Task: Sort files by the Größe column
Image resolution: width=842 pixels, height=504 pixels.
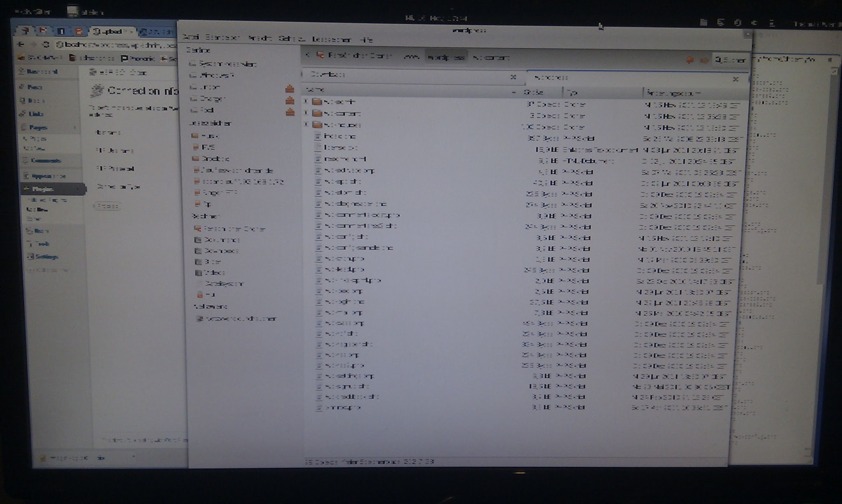Action: pos(533,92)
